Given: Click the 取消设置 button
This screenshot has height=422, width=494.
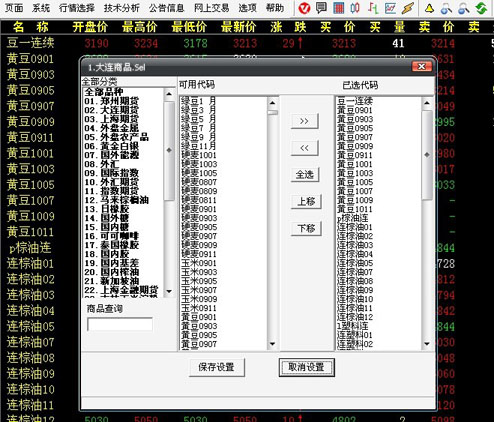Looking at the screenshot, I should point(306,367).
